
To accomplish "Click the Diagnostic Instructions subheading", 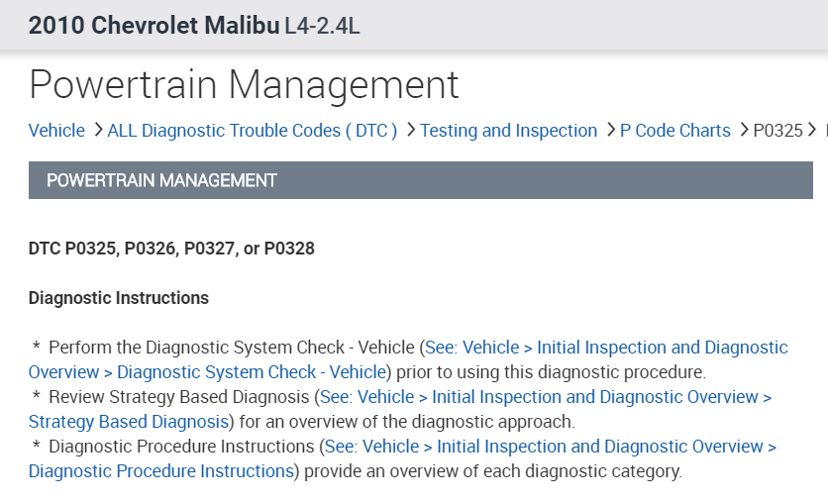I will tap(119, 298).
